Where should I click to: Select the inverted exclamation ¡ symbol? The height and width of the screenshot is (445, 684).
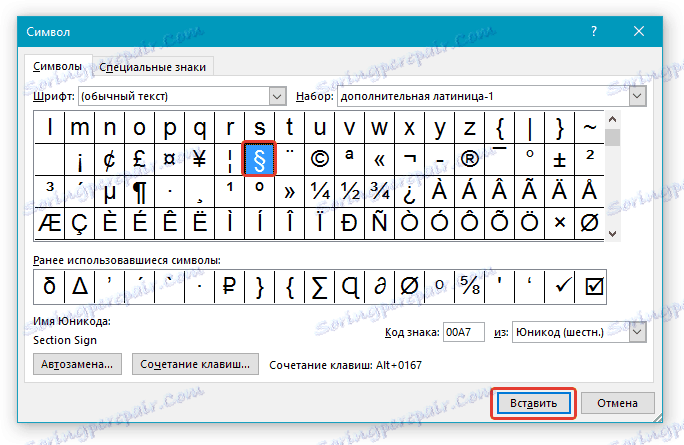tap(79, 160)
